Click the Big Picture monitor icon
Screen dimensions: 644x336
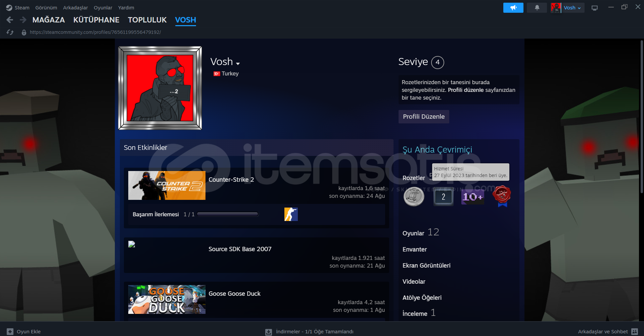(595, 8)
